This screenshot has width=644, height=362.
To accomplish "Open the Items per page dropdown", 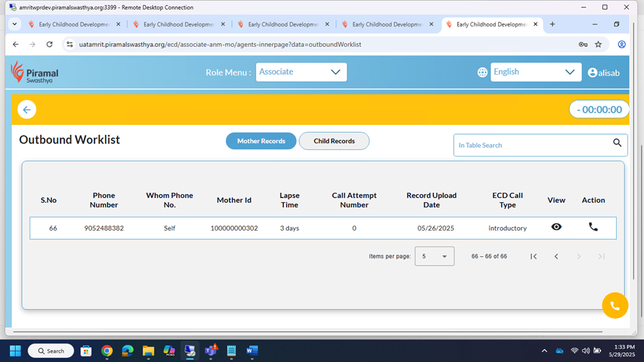I will pyautogui.click(x=434, y=256).
